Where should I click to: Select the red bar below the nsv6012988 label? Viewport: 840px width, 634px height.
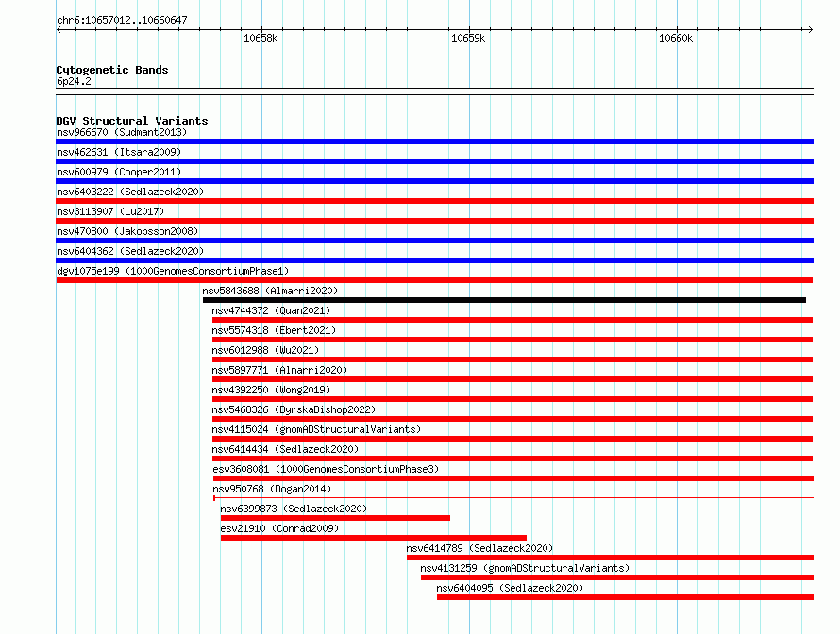pyautogui.click(x=512, y=359)
